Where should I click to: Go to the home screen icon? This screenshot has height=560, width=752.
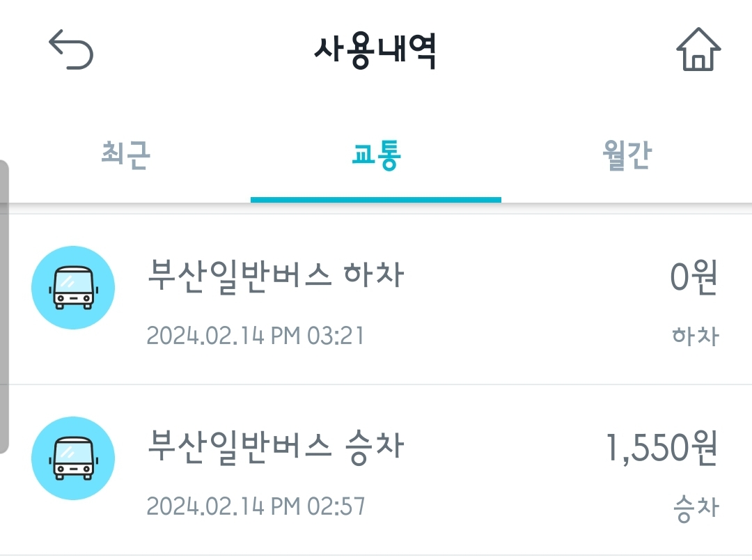tap(698, 49)
